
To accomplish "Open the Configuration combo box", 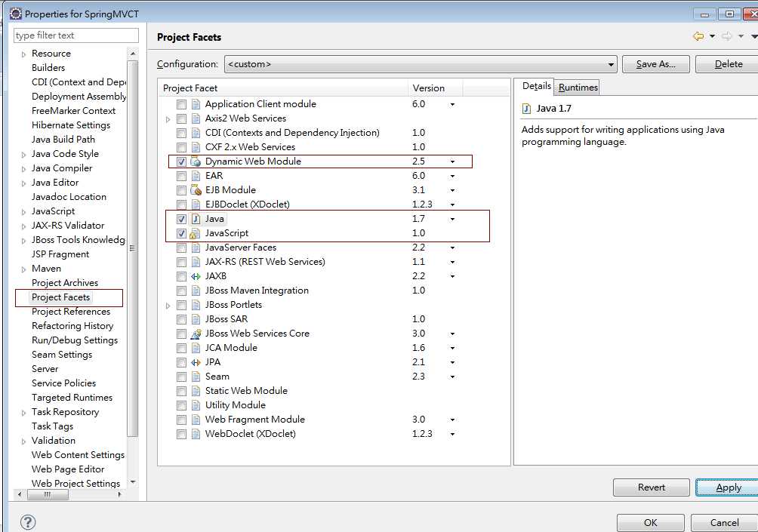I will coord(421,64).
